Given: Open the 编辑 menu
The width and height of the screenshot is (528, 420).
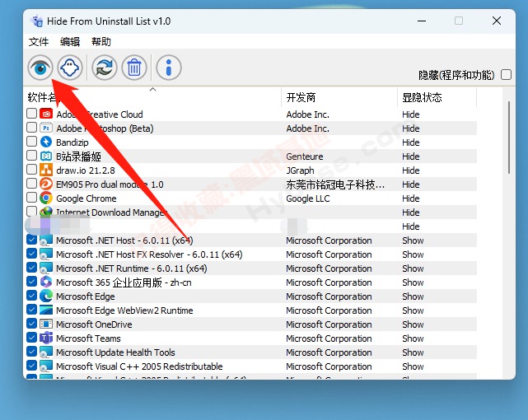Looking at the screenshot, I should point(70,42).
